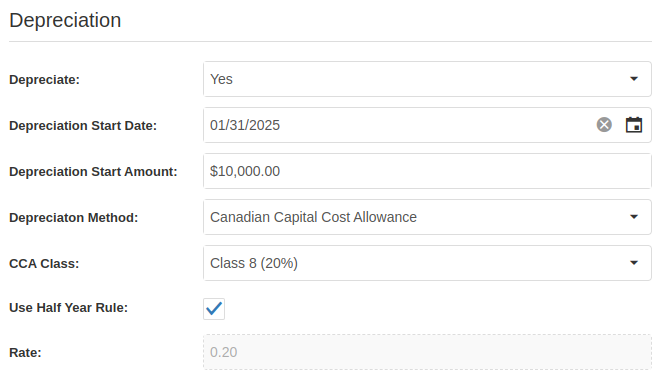The image size is (662, 382).
Task: Click the Depreciation section heading
Action: click(65, 20)
